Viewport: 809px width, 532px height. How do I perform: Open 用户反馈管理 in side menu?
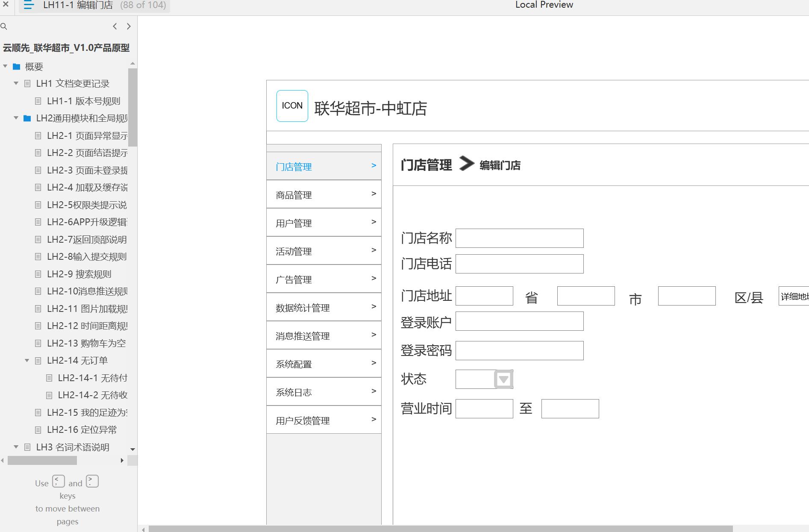(324, 420)
